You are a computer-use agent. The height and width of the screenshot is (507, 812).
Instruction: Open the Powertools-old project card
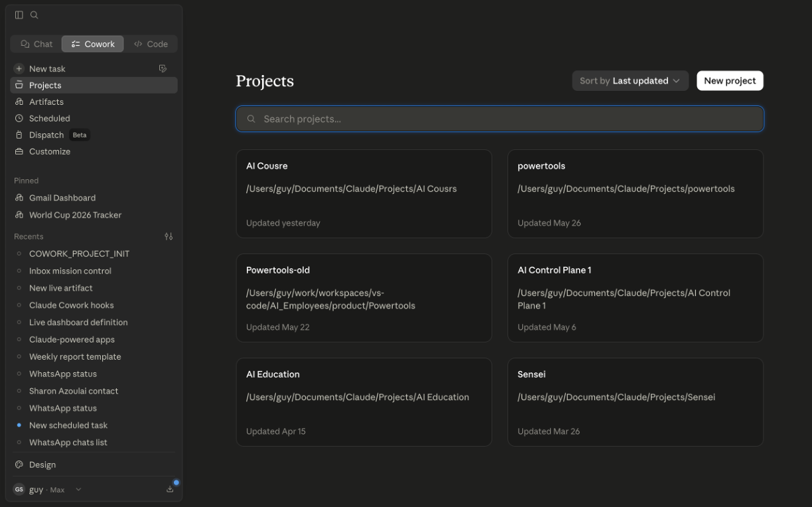[x=364, y=298]
